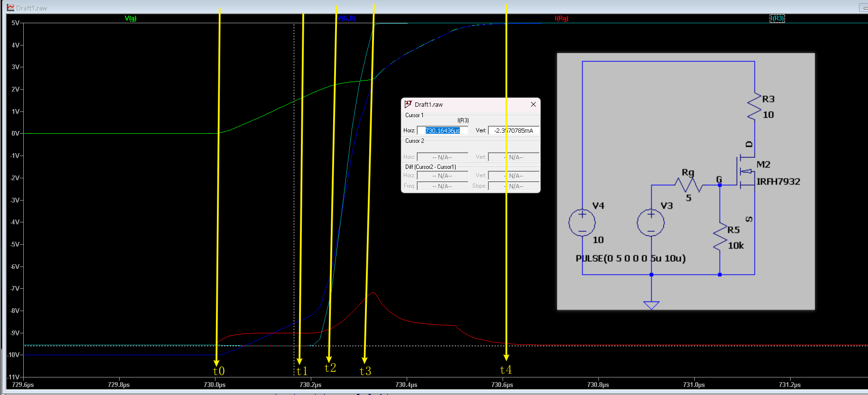Focus the Cursor 1 Horz field
Image resolution: width=868 pixels, height=395 pixels.
pyautogui.click(x=442, y=130)
